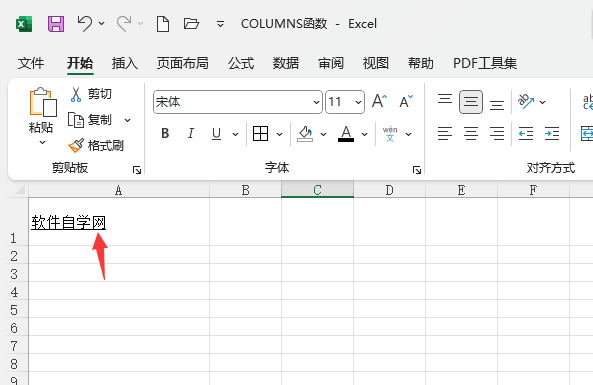The width and height of the screenshot is (593, 385).
Task: Toggle bottom vertical alignment
Action: 497,104
